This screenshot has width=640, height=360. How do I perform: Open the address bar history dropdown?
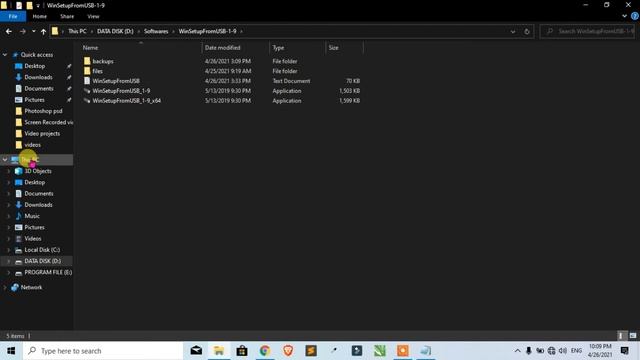[x=513, y=31]
